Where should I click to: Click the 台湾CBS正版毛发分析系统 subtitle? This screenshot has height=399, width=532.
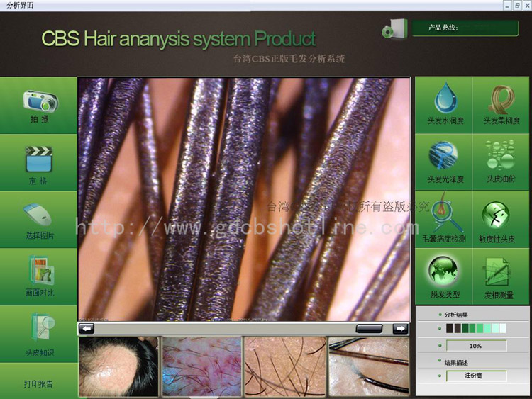289,59
